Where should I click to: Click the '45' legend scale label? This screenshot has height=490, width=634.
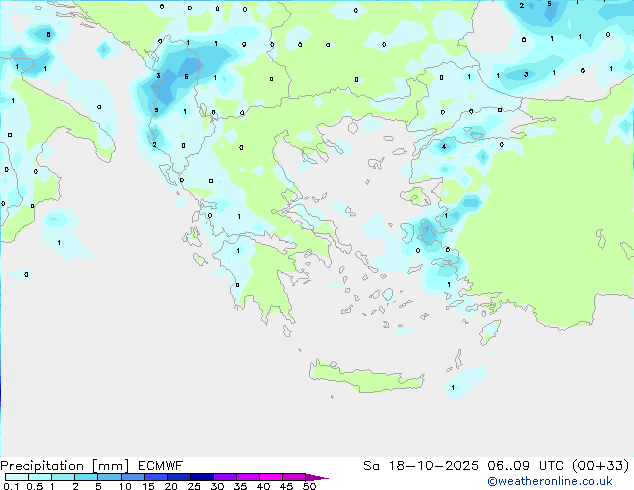(286, 486)
